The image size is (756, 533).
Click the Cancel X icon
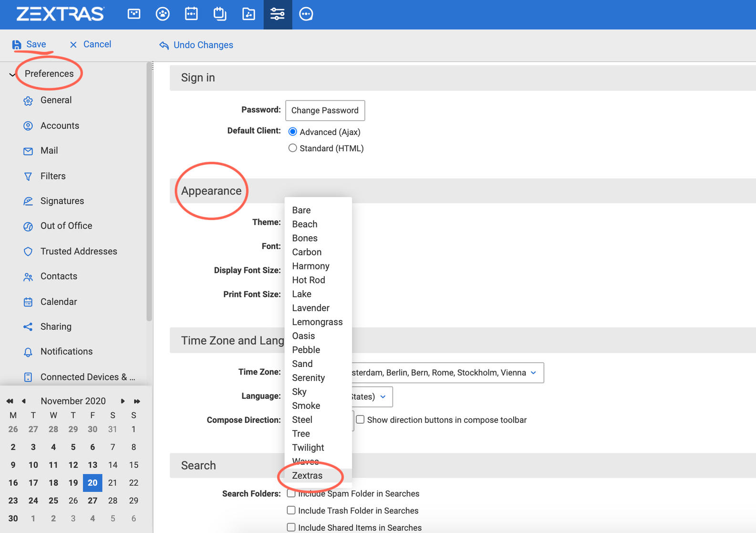coord(73,44)
